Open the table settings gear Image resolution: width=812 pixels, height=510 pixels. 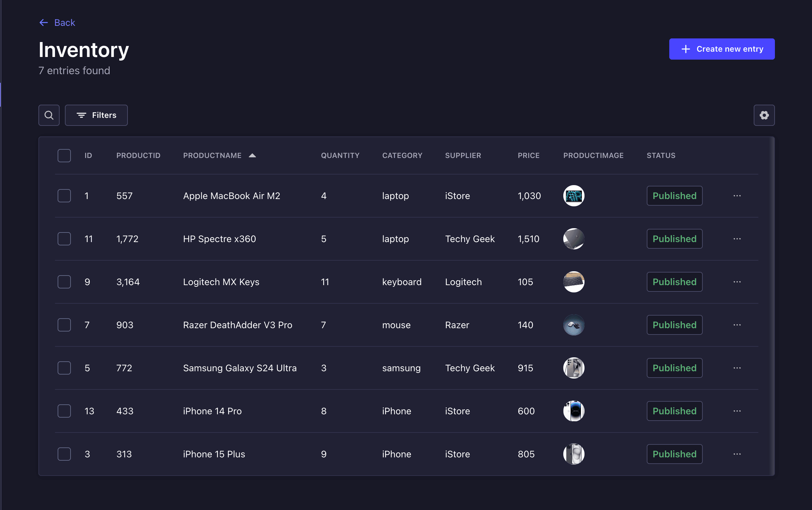(764, 115)
